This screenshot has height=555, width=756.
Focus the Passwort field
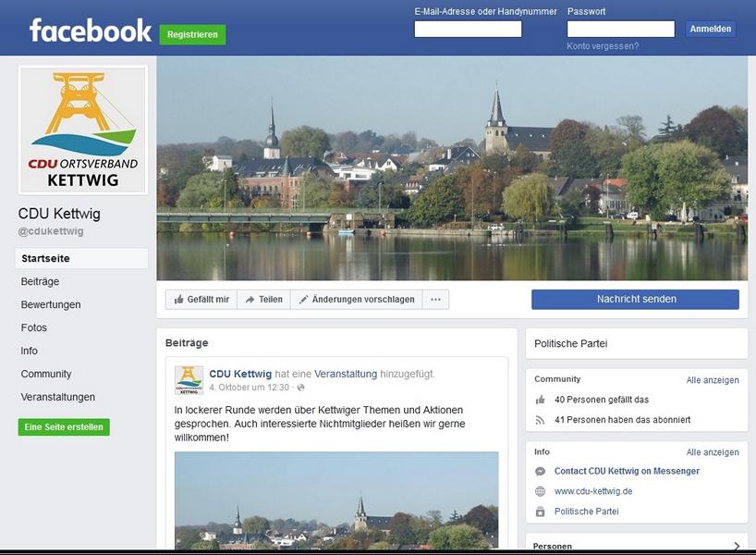click(x=620, y=29)
